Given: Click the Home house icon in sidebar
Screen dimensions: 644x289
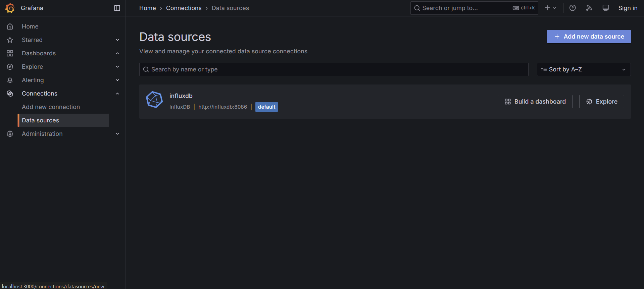Looking at the screenshot, I should click(10, 26).
